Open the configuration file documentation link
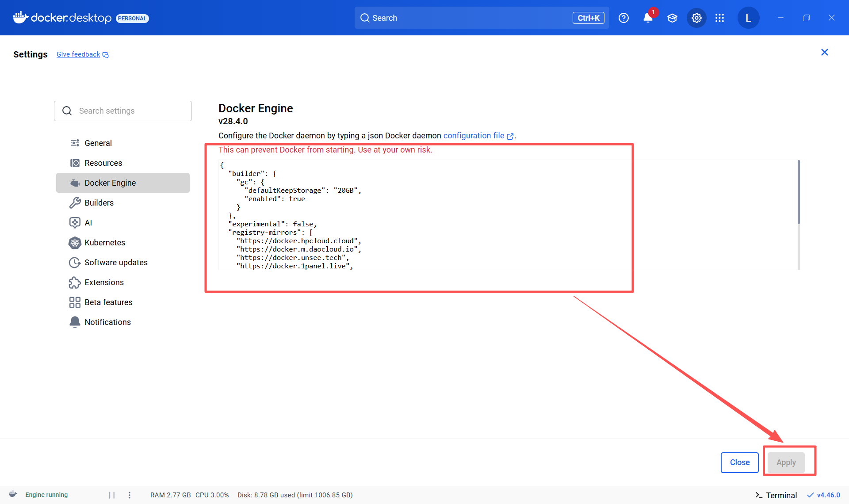Viewport: 849px width, 504px height. click(x=474, y=136)
